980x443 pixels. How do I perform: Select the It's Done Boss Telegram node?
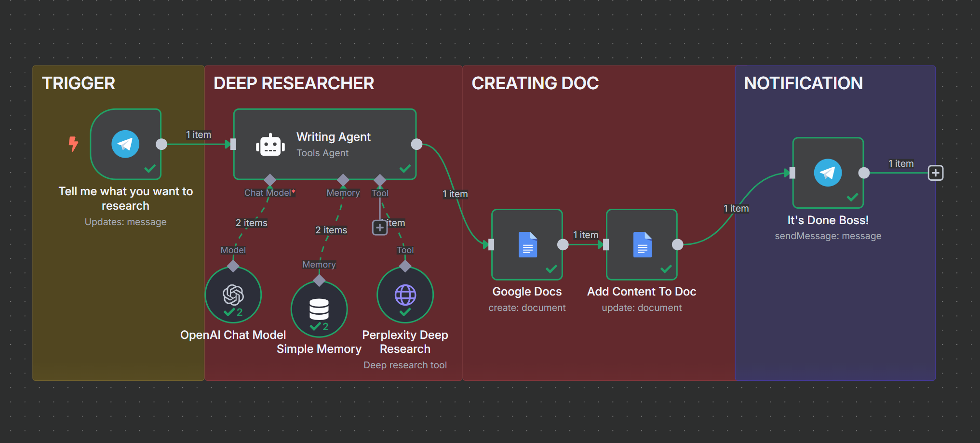(828, 173)
